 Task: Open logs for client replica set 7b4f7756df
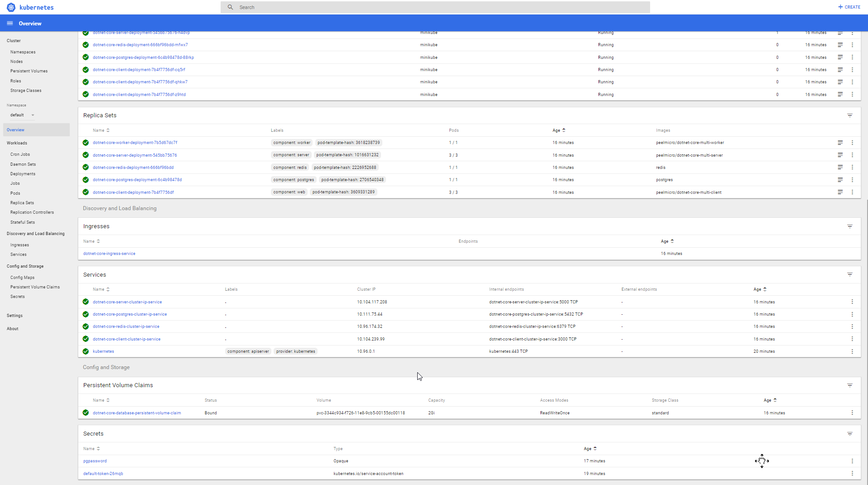tap(840, 192)
